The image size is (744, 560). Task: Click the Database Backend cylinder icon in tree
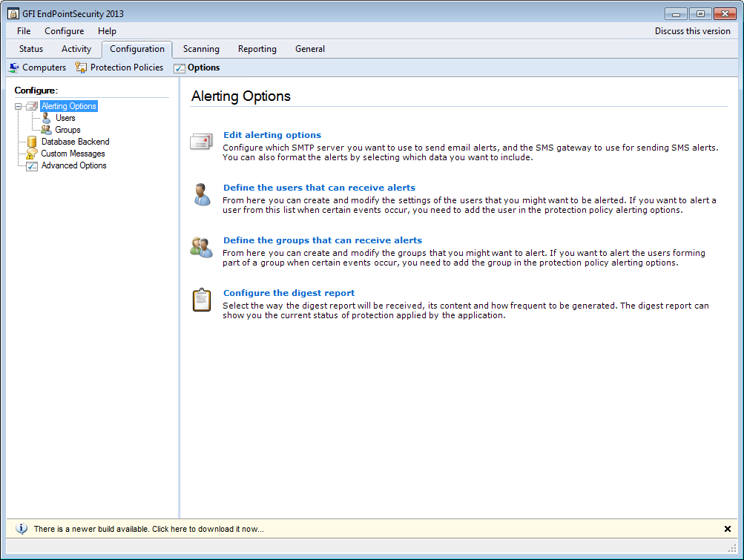tap(32, 142)
